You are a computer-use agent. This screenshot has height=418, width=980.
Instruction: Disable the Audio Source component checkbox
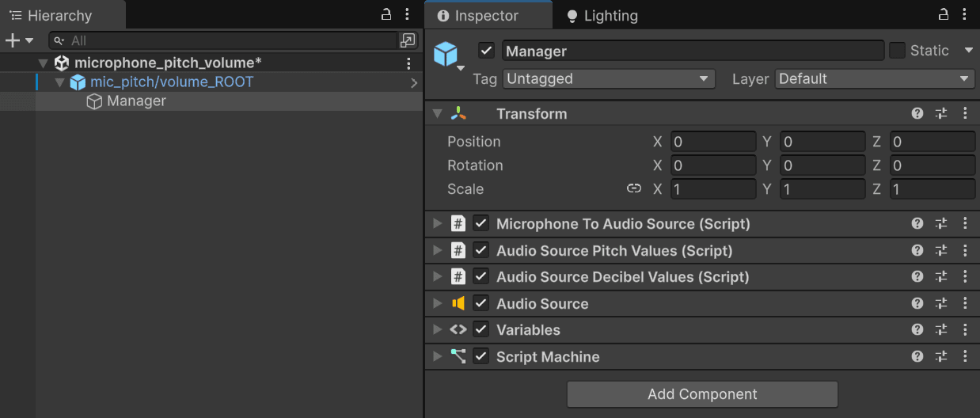(x=481, y=303)
